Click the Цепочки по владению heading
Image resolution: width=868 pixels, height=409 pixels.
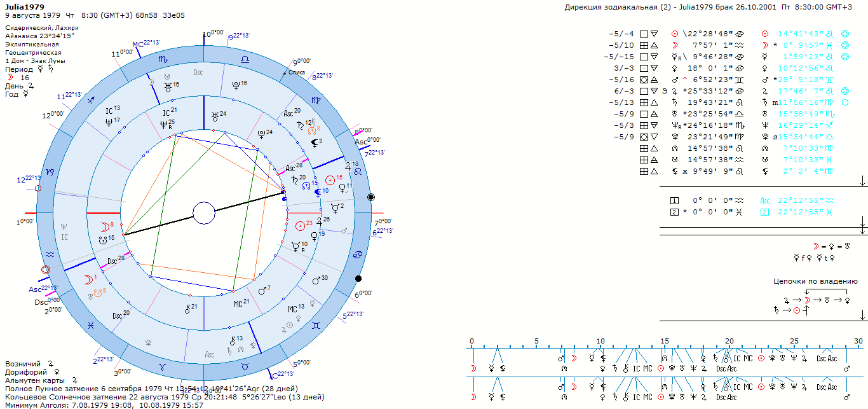815,281
